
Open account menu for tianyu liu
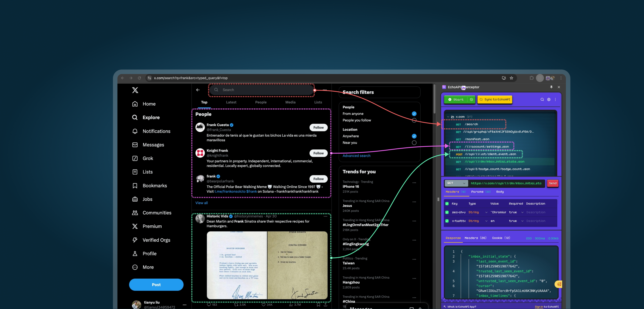click(x=184, y=305)
